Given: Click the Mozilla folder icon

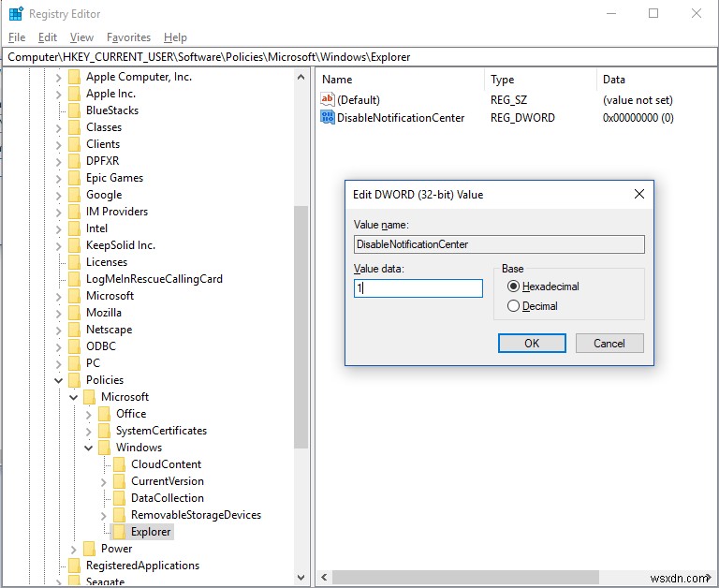Looking at the screenshot, I should (x=74, y=313).
